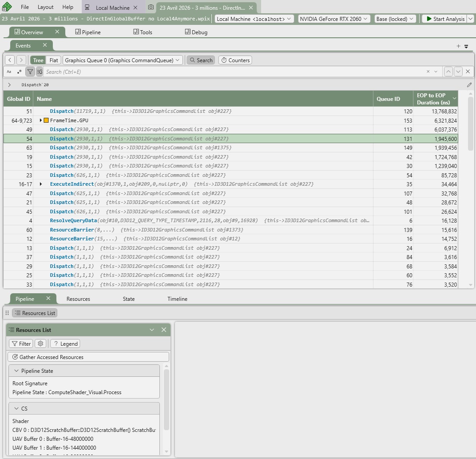
Task: Click the Events table vertical scrollbar
Action: coord(471,124)
